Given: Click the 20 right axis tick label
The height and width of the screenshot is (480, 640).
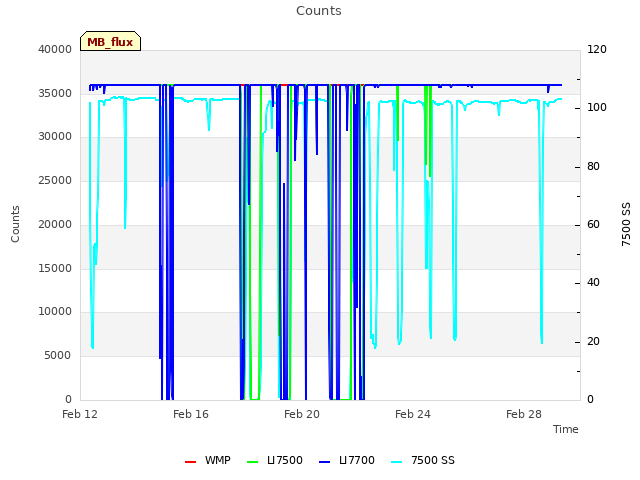Looking at the screenshot, I should tap(593, 341).
